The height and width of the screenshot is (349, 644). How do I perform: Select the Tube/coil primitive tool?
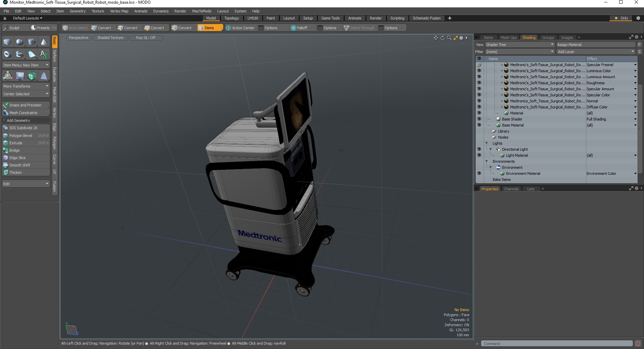19,54
